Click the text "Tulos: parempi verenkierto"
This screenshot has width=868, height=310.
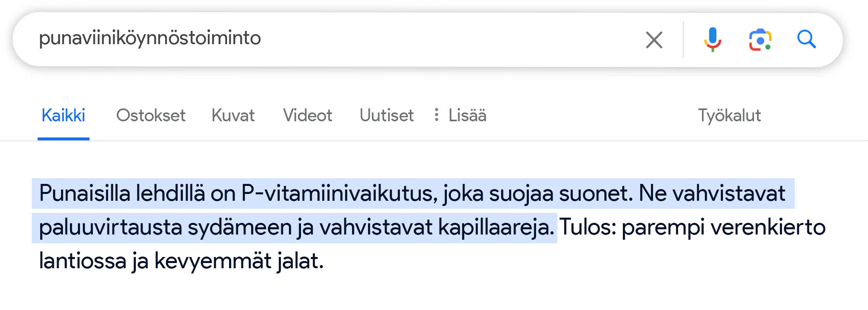coord(692,228)
